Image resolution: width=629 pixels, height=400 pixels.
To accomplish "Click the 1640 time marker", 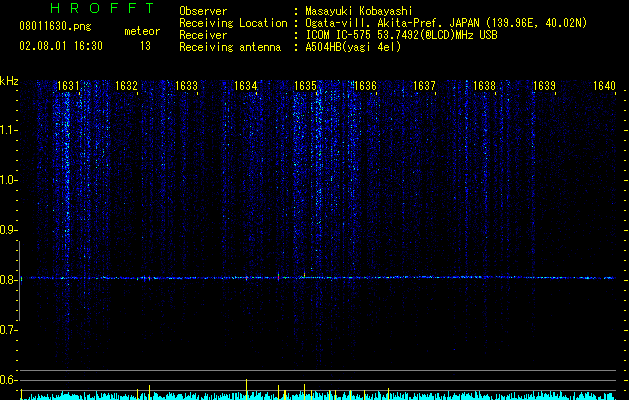I will pos(604,86).
